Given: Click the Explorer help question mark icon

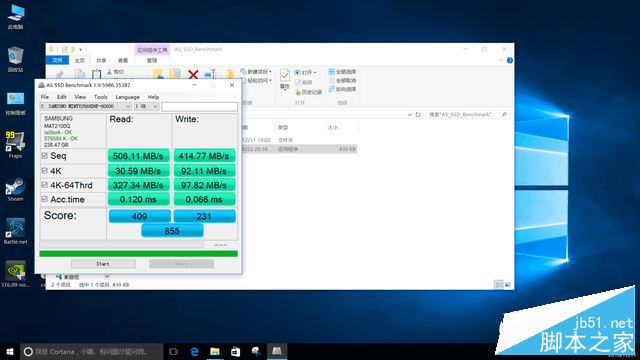Looking at the screenshot, I should tap(510, 60).
